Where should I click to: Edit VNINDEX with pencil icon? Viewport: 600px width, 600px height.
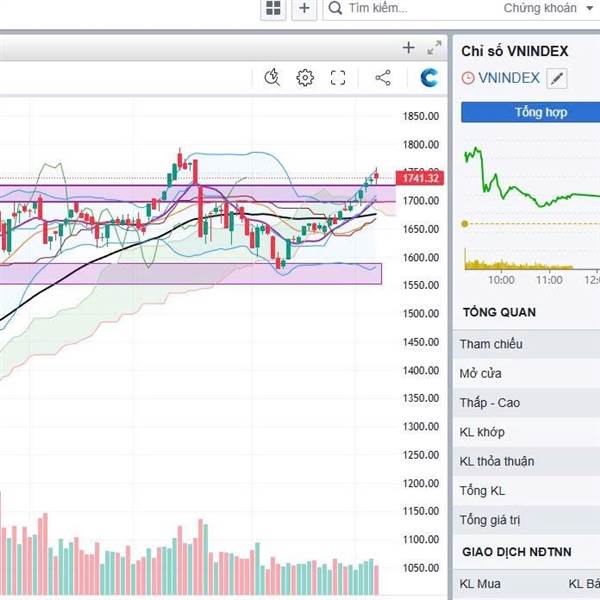pyautogui.click(x=557, y=78)
